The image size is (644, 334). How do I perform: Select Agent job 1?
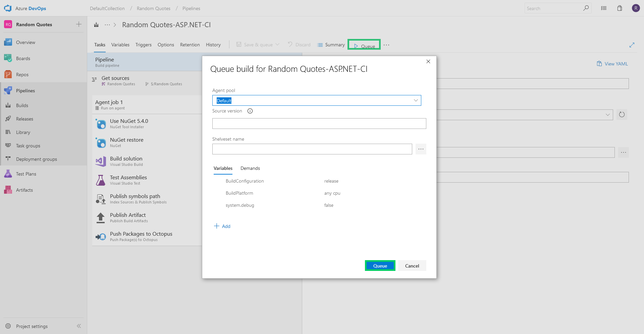[x=147, y=105]
